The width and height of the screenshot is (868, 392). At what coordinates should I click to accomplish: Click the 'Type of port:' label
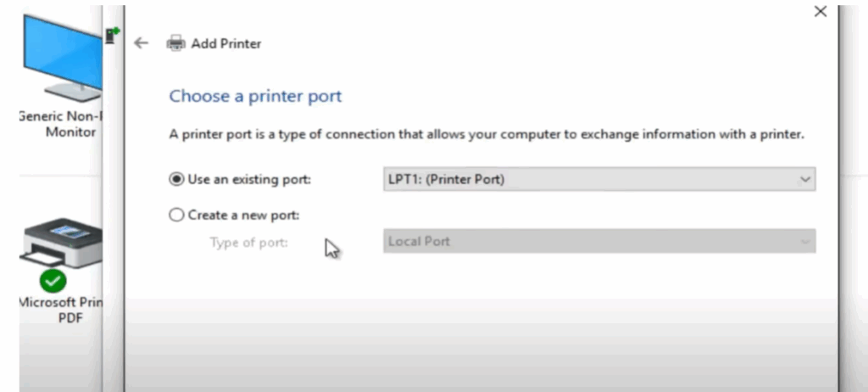click(x=248, y=243)
